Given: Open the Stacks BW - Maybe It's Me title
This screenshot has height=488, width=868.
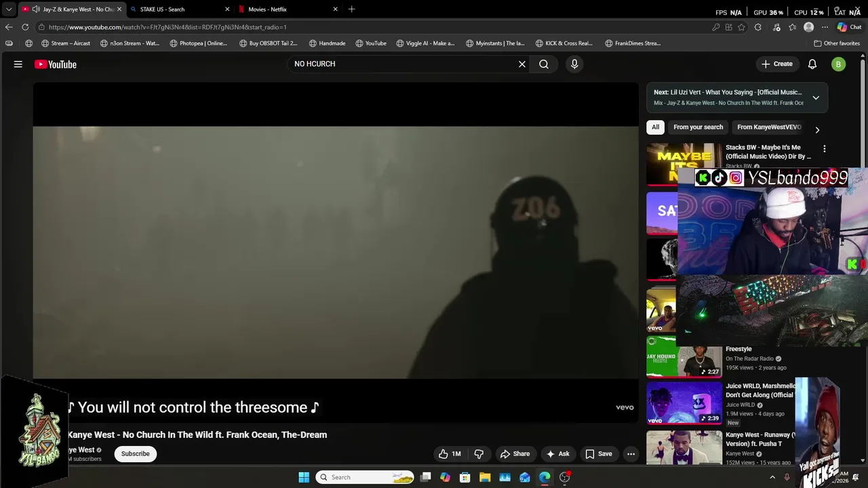Looking at the screenshot, I should pos(768,152).
